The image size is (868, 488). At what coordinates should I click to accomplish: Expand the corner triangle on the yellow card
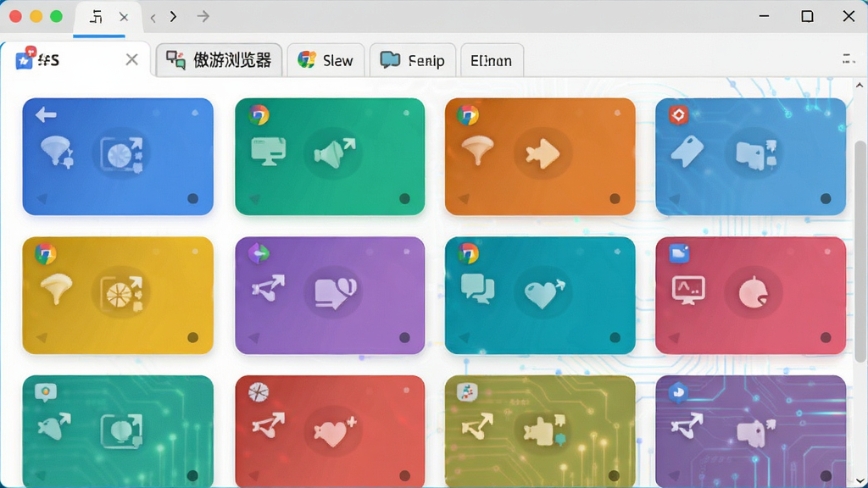(42, 337)
